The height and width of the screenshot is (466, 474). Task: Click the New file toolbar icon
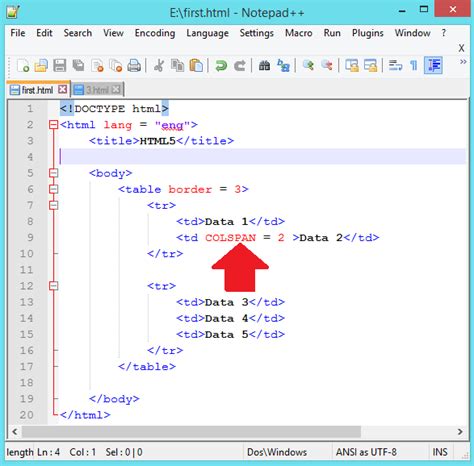coord(23,65)
